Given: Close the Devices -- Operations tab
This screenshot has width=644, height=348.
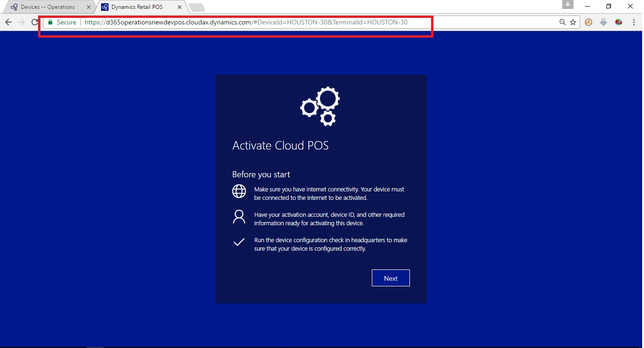Looking at the screenshot, I should coord(89,7).
